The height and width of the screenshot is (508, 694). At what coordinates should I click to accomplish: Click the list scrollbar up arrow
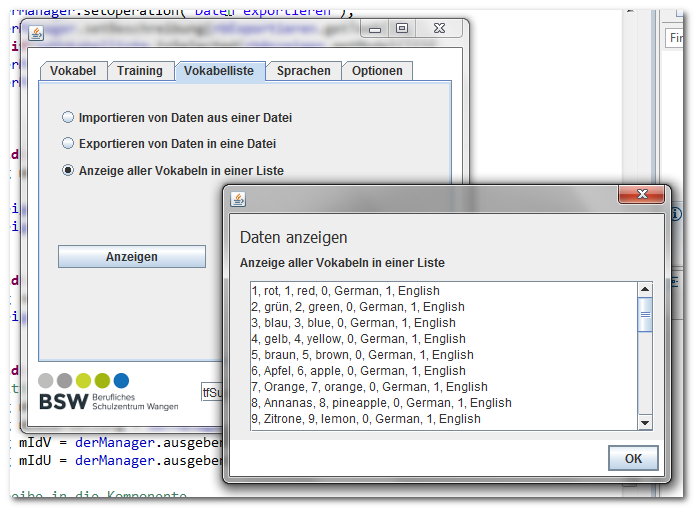coord(645,289)
